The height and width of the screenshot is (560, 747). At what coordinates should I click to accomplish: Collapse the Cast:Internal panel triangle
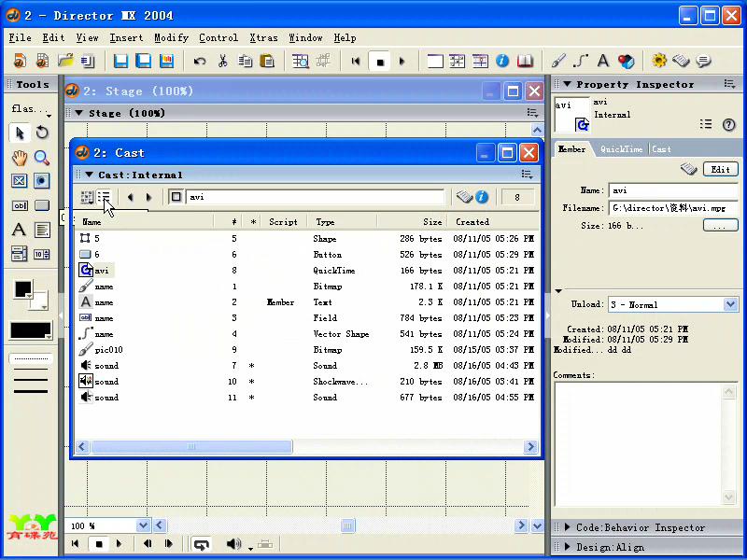pos(89,175)
